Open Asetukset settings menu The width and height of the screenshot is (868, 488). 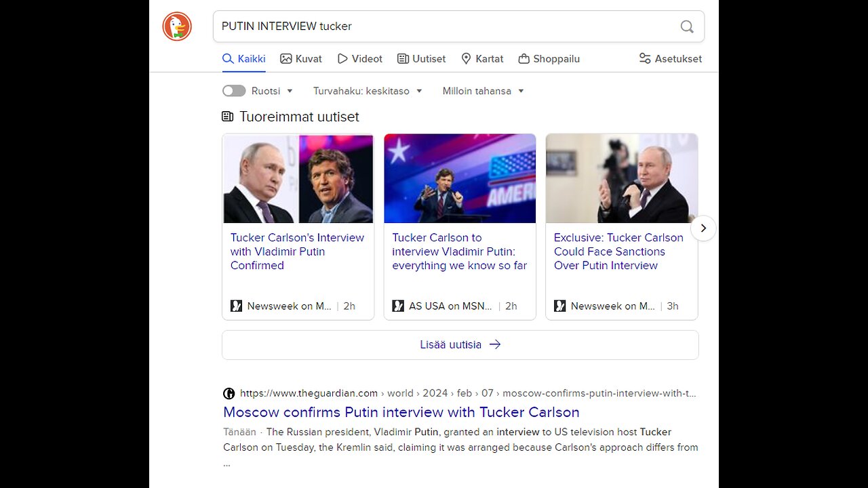pos(671,59)
